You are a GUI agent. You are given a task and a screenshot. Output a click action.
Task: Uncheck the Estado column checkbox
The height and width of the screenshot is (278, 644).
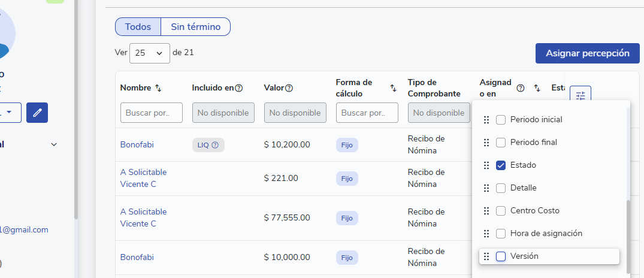[x=501, y=165]
